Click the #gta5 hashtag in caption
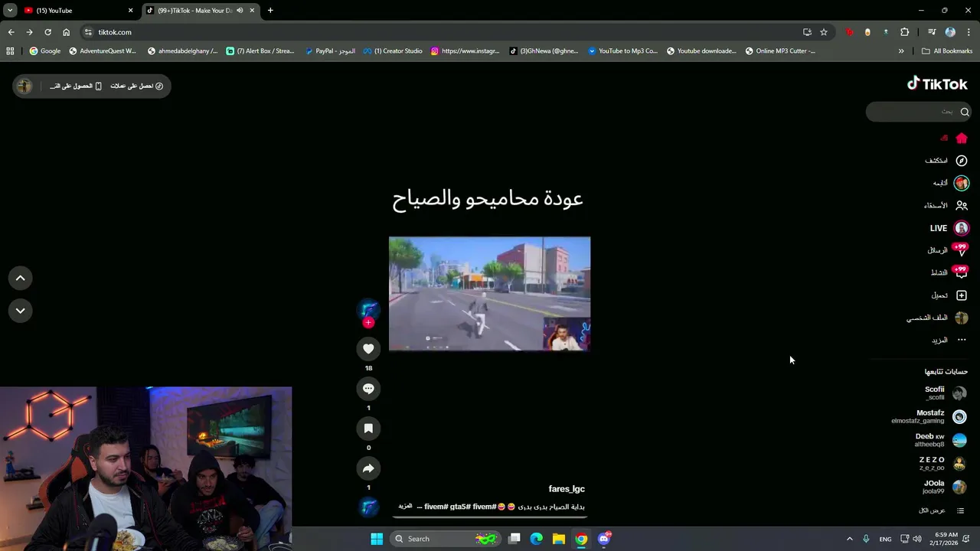Screen dimensions: 980x551 point(459,507)
